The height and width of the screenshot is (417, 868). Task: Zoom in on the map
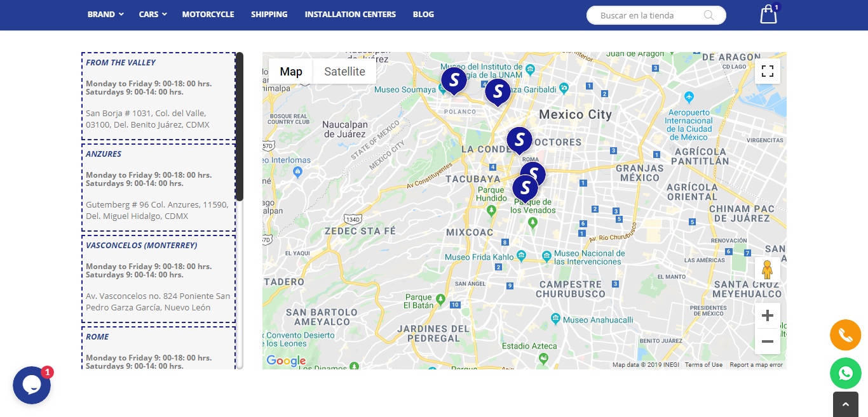coord(767,315)
